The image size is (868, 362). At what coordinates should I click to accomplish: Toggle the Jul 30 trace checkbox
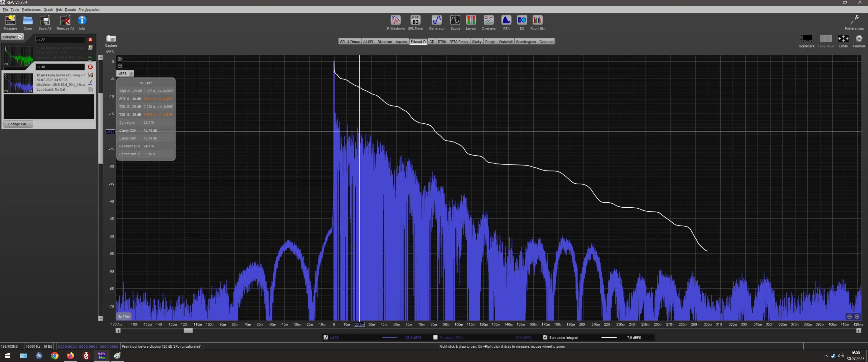[x=326, y=337]
